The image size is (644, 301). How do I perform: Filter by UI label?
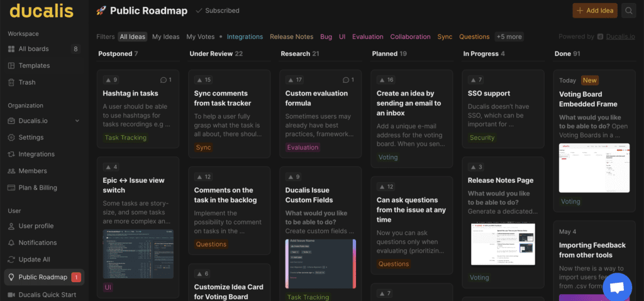click(x=342, y=36)
